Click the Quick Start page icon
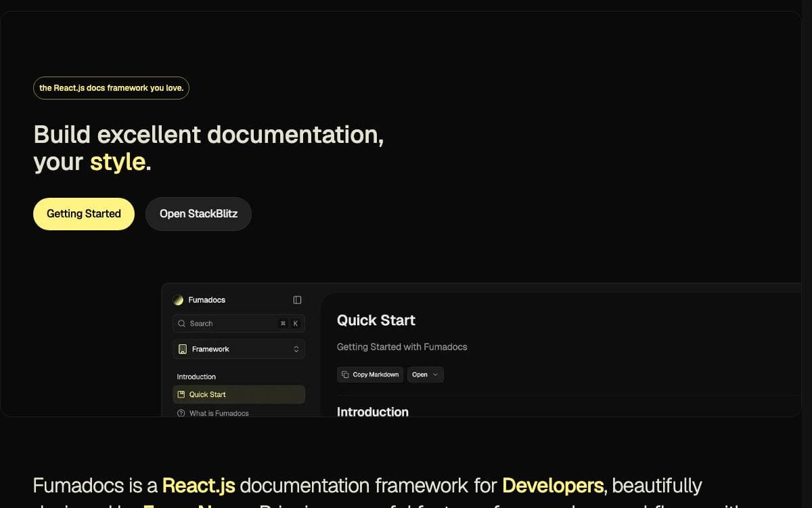The height and width of the screenshot is (508, 812). coord(181,394)
